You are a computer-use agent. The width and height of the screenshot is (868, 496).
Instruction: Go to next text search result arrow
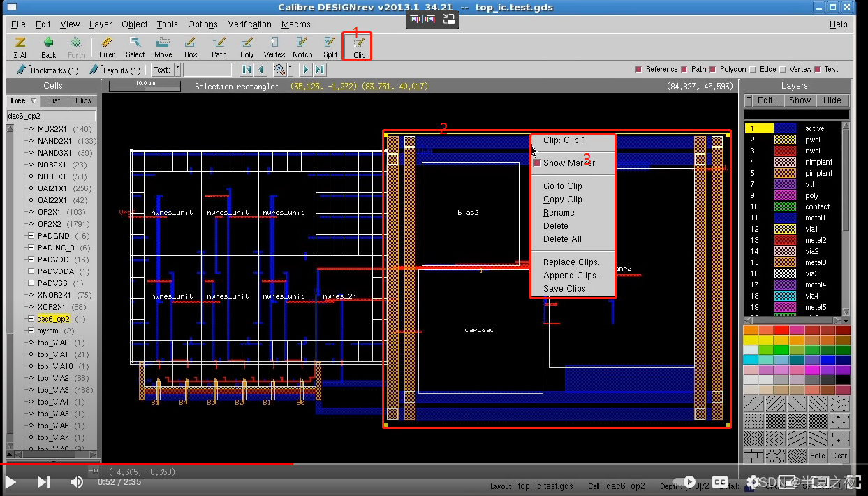(305, 70)
